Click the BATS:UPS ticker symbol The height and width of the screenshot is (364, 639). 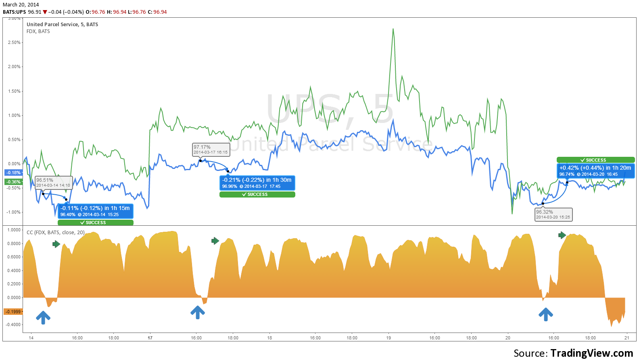tap(14, 12)
